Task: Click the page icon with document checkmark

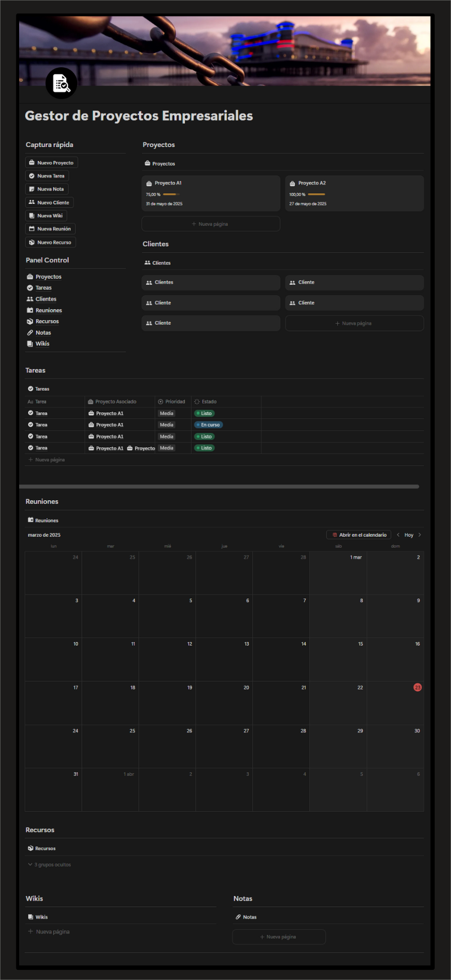Action: (61, 83)
